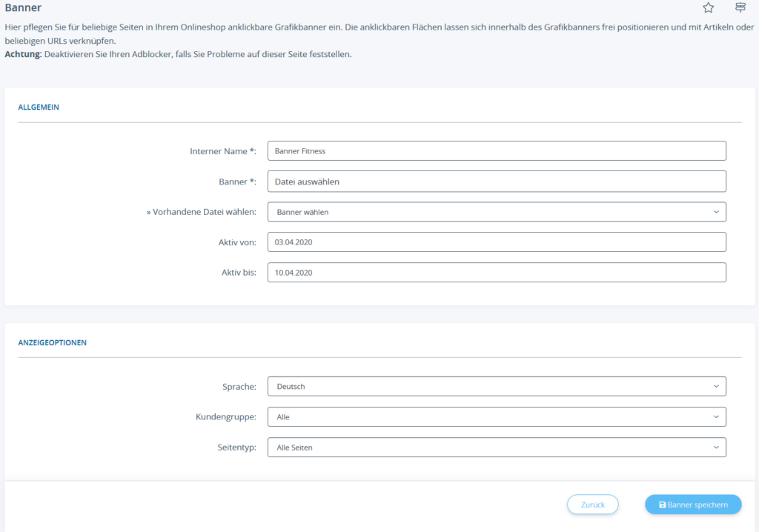The image size is (759, 532).
Task: Click the ALLGEMEIN section heading
Action: pyautogui.click(x=39, y=107)
